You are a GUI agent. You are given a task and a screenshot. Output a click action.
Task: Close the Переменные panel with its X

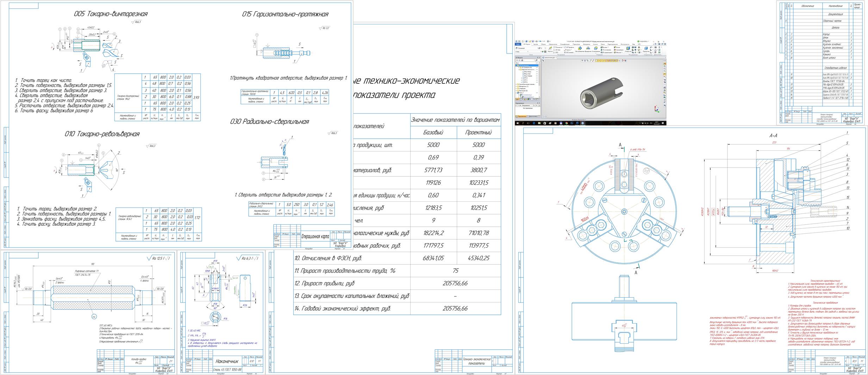click(539, 103)
